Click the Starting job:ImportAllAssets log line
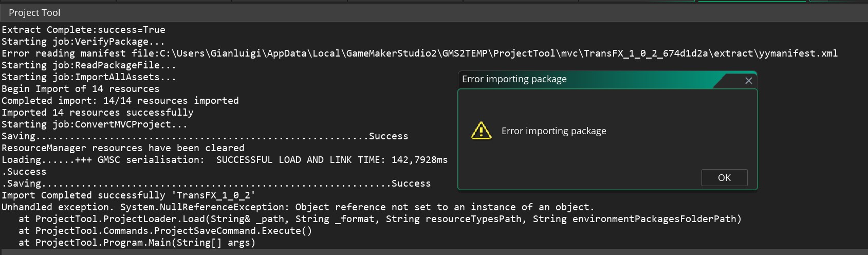 (89, 77)
